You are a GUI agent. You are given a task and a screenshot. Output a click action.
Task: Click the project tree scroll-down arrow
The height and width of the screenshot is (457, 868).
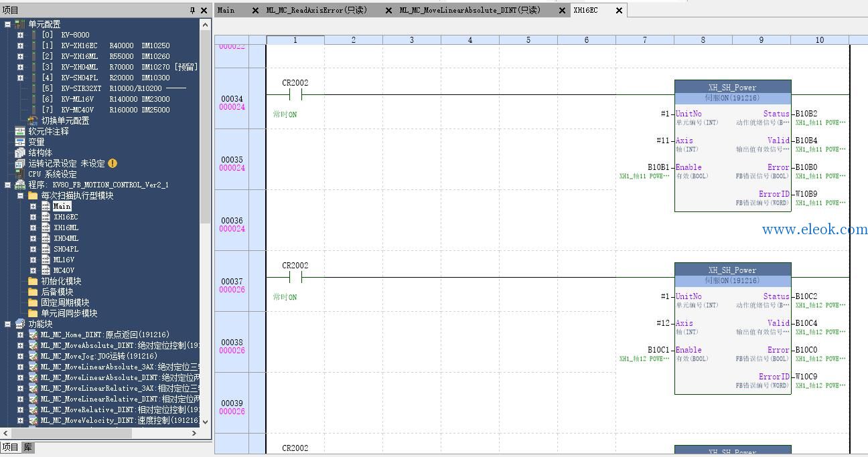[205, 422]
